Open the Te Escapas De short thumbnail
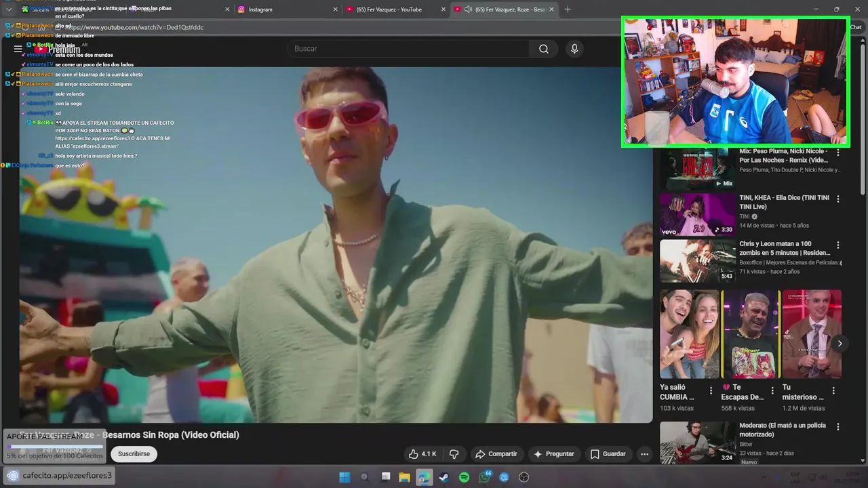Viewport: 868px width, 488px height. [751, 334]
